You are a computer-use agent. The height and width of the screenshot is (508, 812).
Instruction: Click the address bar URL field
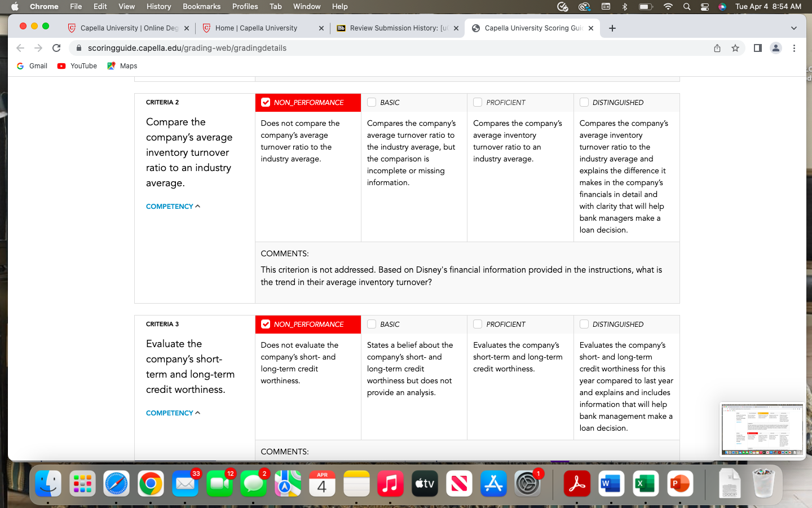[395, 48]
